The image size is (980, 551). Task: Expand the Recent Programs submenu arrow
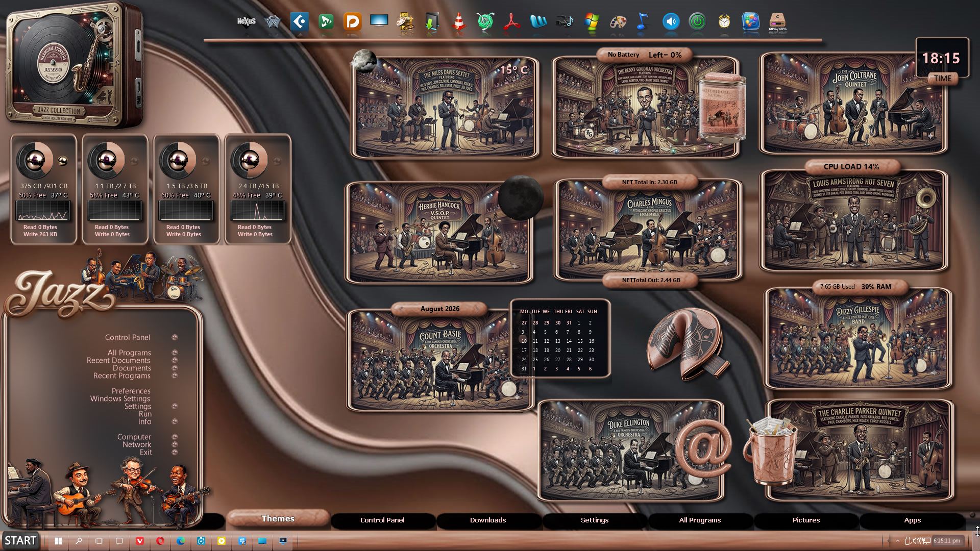[x=175, y=375]
